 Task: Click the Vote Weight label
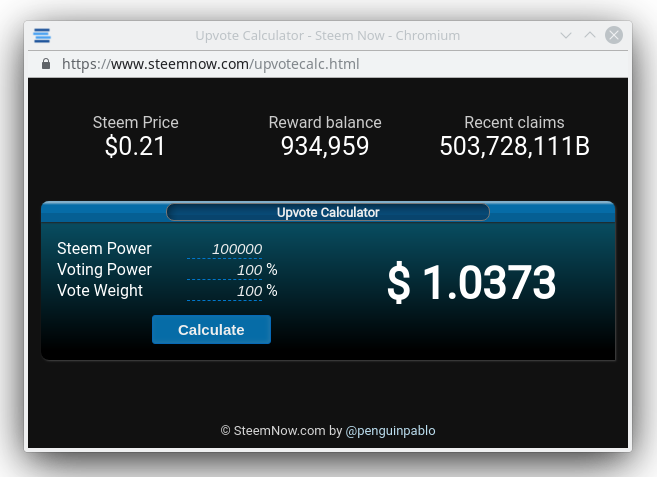[x=100, y=290]
